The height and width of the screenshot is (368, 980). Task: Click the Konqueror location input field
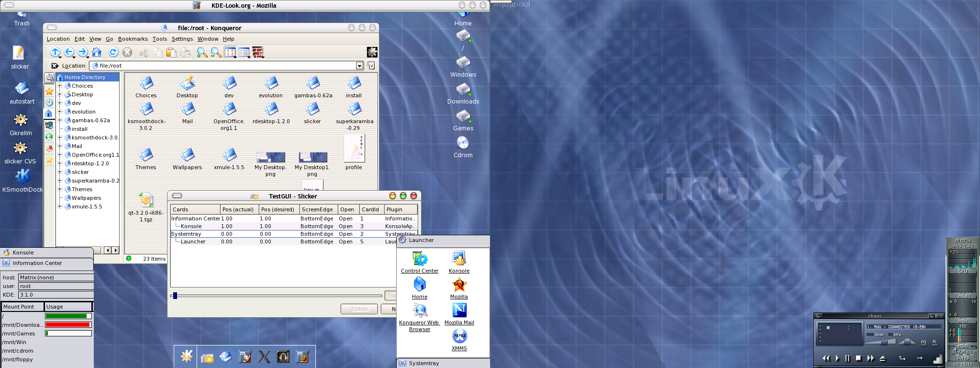[x=227, y=66]
